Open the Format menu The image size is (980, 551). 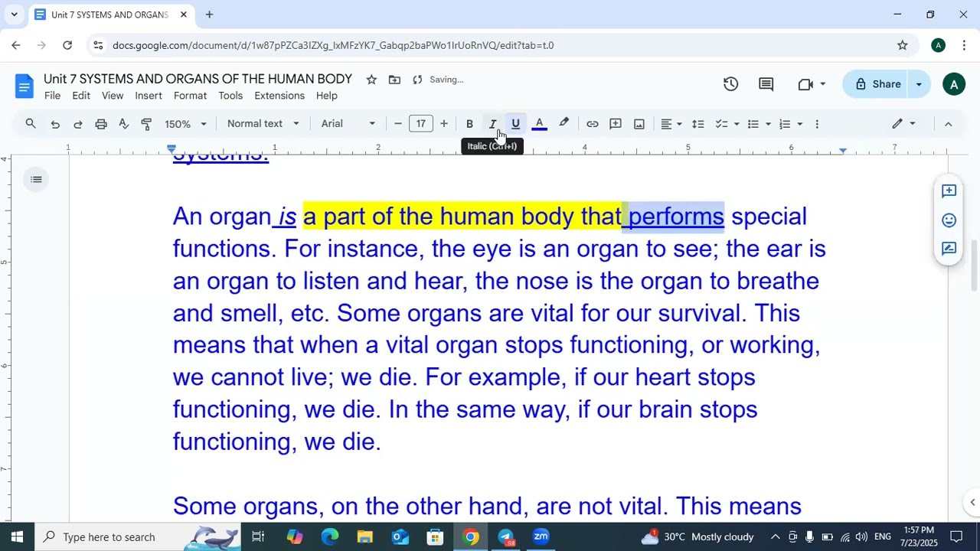click(x=190, y=96)
